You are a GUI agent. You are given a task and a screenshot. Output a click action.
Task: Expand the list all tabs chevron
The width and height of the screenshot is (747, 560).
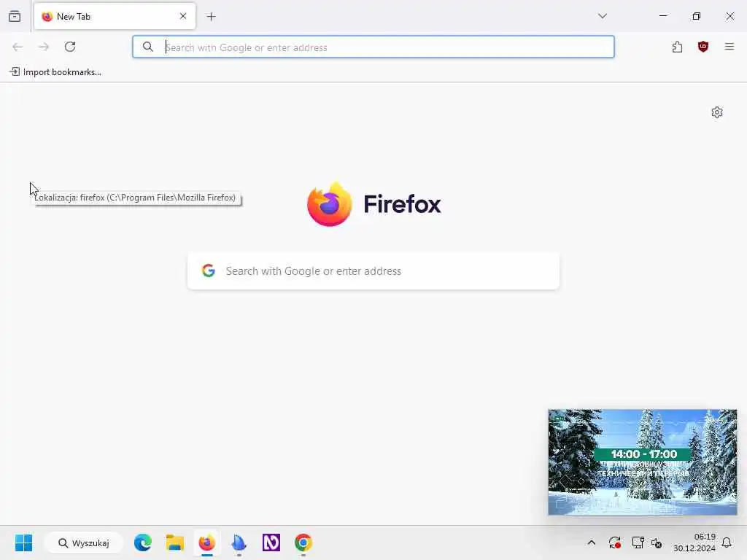pos(603,16)
